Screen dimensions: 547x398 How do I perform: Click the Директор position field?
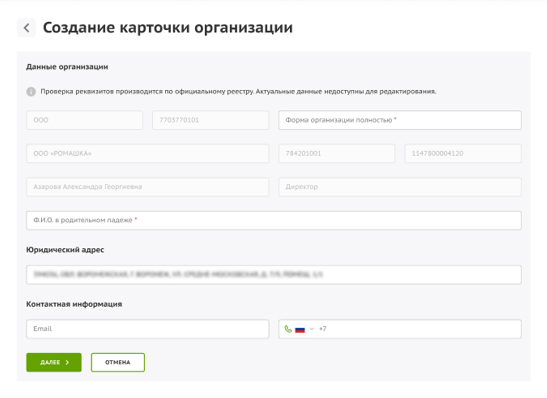pyautogui.click(x=400, y=187)
